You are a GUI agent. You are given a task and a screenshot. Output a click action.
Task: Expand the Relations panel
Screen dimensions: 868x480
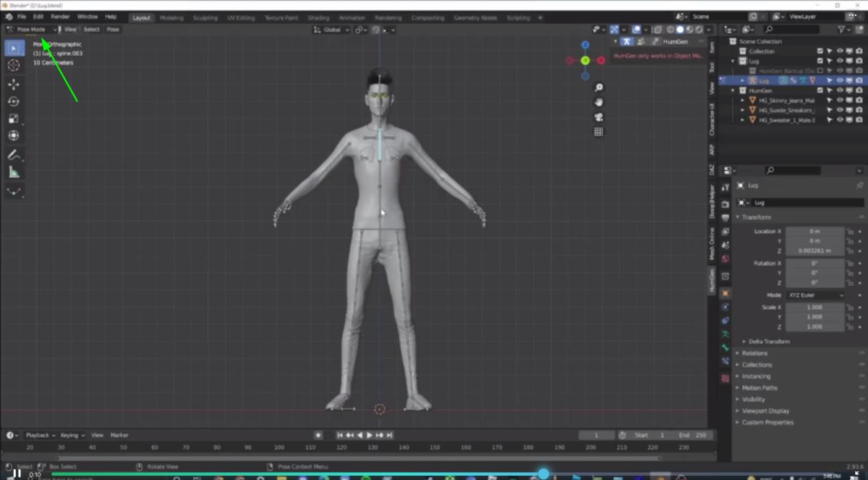(754, 353)
